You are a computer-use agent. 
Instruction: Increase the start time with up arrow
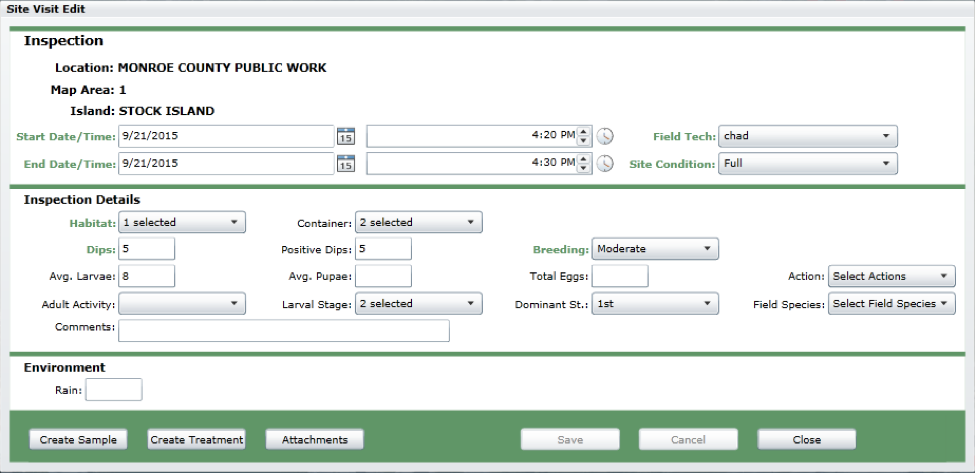583,132
